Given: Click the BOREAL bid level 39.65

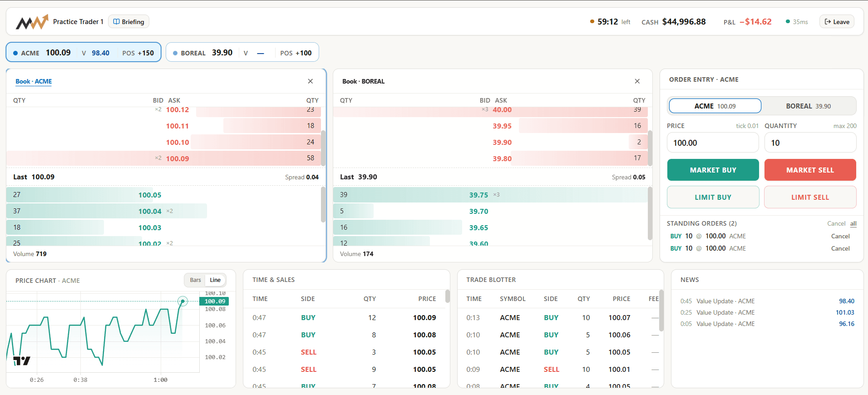Looking at the screenshot, I should [x=490, y=227].
